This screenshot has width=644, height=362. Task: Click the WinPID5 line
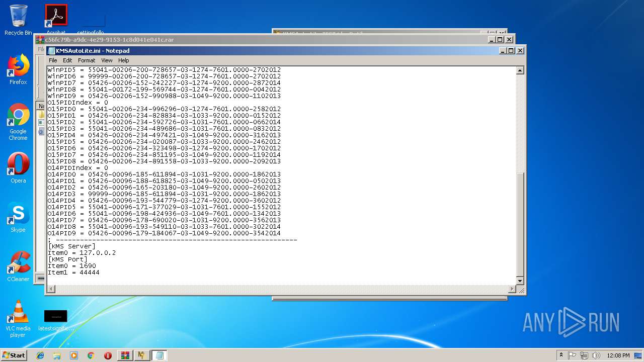(164, 70)
